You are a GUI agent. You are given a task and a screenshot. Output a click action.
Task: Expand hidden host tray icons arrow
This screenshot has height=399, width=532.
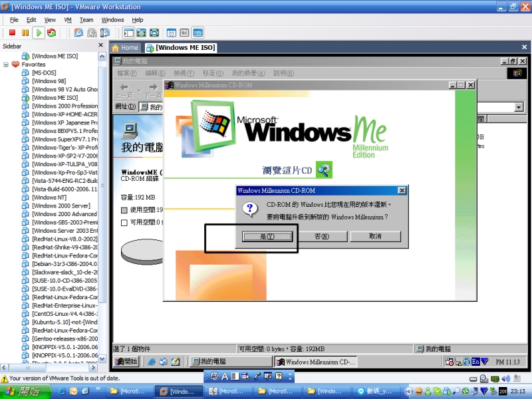[408, 391]
